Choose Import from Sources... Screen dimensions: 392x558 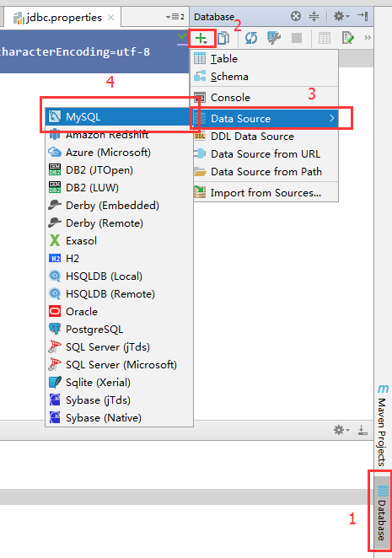coord(264,193)
